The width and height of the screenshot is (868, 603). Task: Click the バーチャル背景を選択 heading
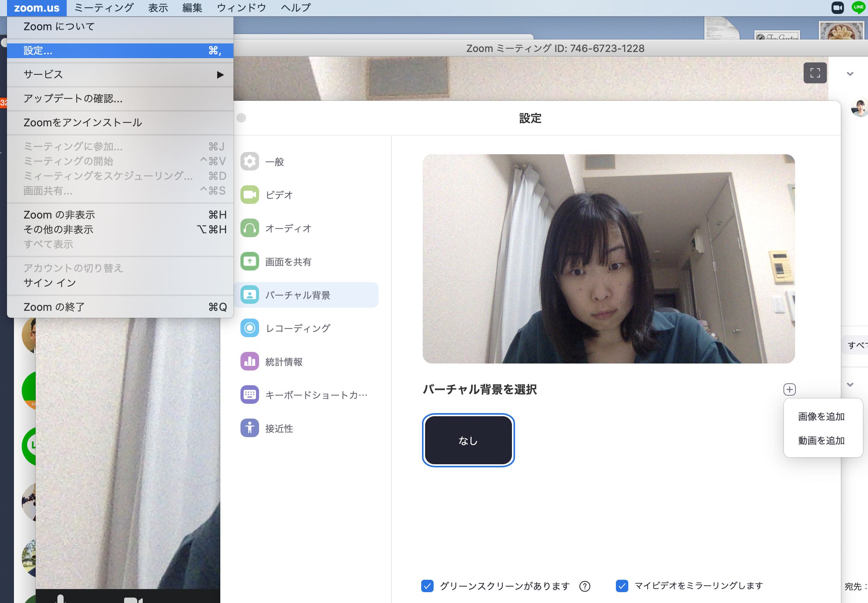click(480, 389)
